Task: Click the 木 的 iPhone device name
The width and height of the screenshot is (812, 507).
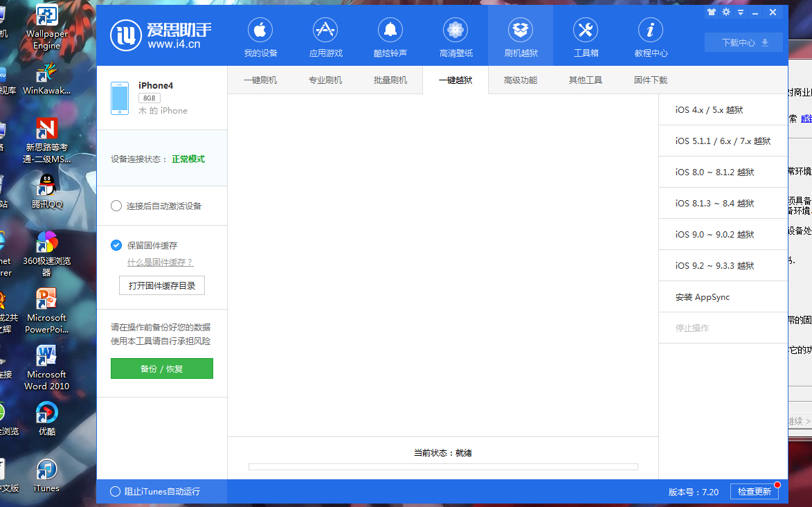Action: tap(163, 110)
